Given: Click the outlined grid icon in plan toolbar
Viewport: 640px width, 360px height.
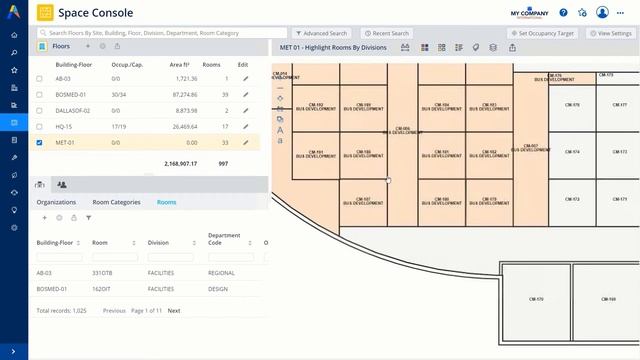Looking at the screenshot, I should pos(442,48).
